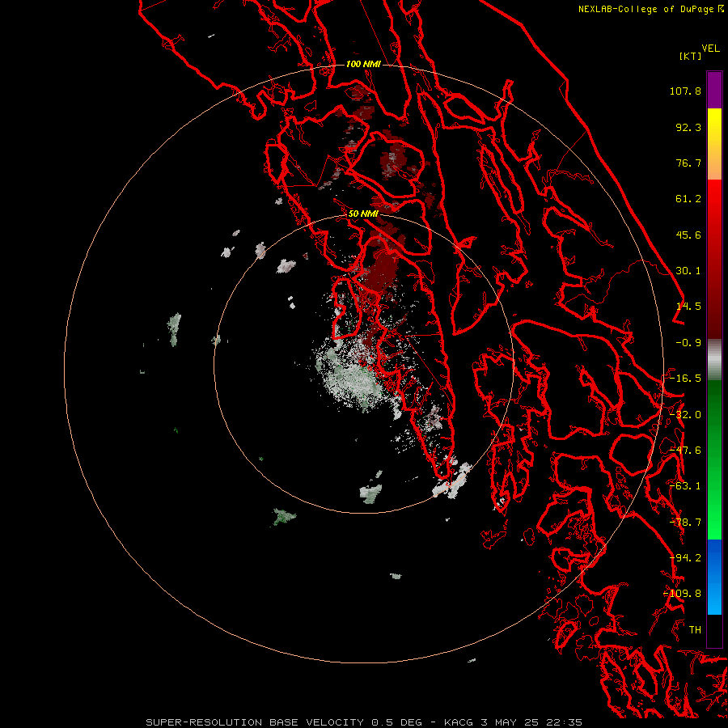Click the 61.2 velocity scale value

pos(688,199)
